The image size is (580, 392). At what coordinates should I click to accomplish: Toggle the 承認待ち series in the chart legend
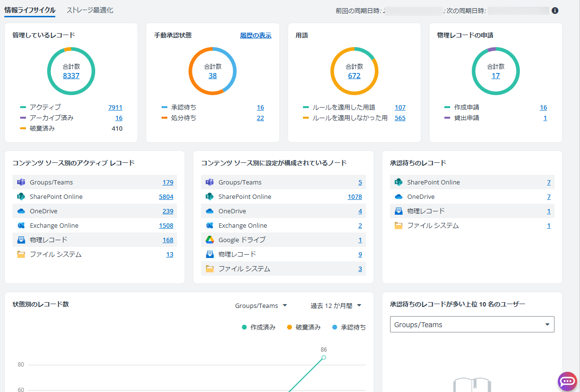tap(349, 327)
